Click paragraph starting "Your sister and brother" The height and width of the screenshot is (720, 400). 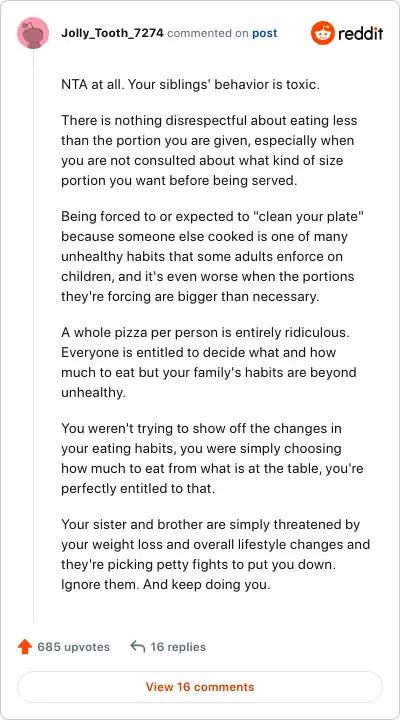pyautogui.click(x=215, y=555)
